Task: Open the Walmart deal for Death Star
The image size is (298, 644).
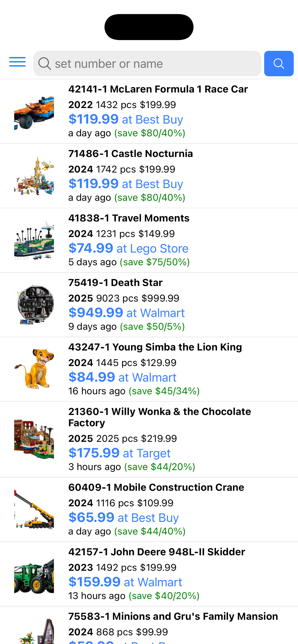Action: pos(126,313)
